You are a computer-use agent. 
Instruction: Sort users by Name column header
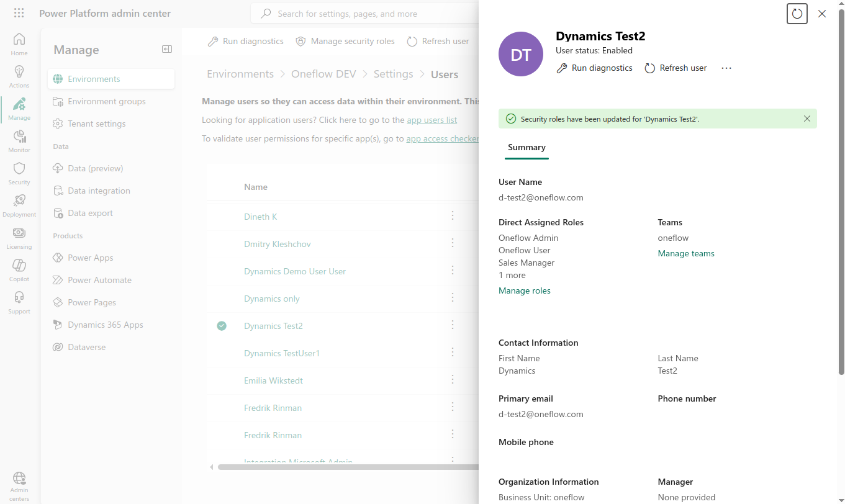(256, 187)
